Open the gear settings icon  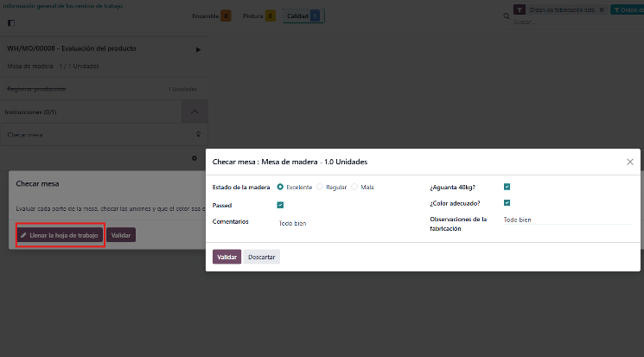[194, 158]
